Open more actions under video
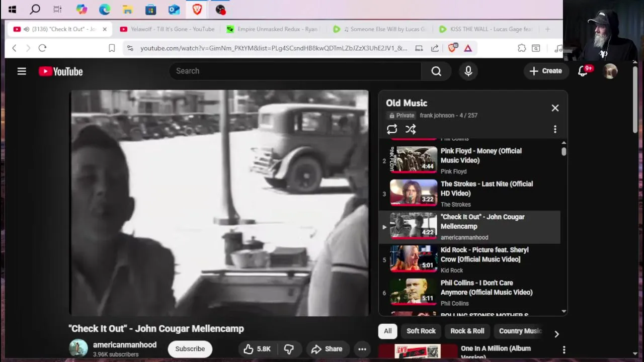The width and height of the screenshot is (644, 362). [362, 349]
